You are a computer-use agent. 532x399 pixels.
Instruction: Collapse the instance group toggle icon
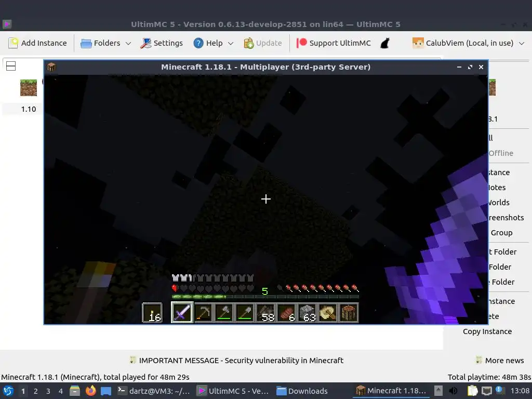coord(11,66)
